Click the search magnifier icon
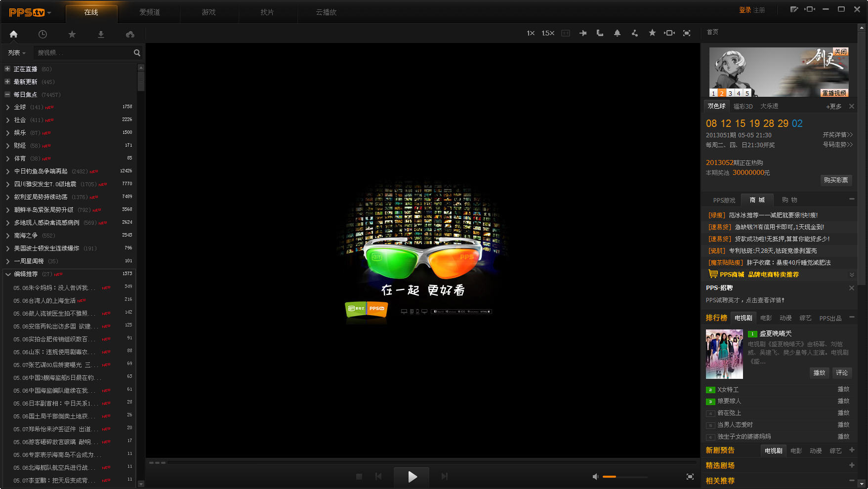This screenshot has width=868, height=489. tap(137, 53)
